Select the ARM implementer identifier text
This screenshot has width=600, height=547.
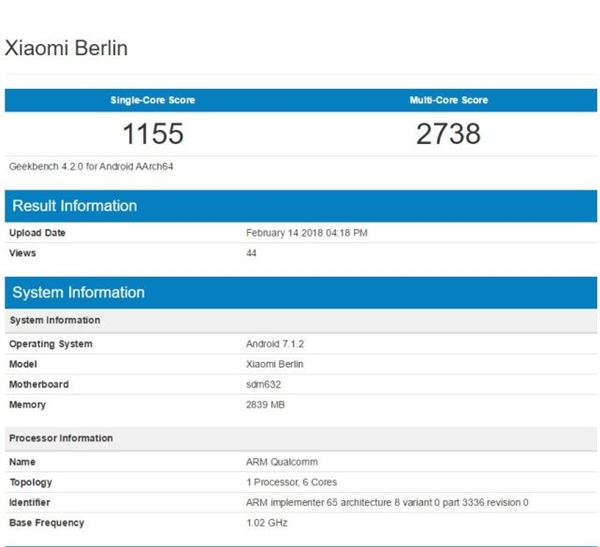[x=387, y=502]
